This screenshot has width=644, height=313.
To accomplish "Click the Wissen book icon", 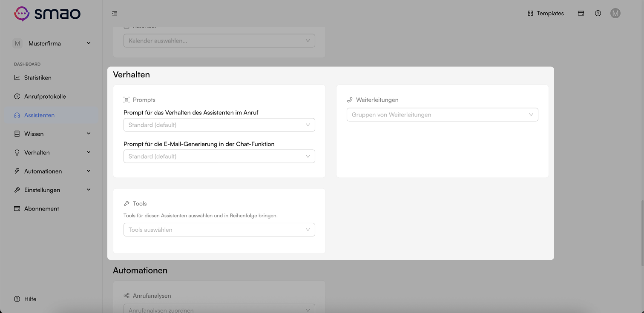I will point(17,134).
